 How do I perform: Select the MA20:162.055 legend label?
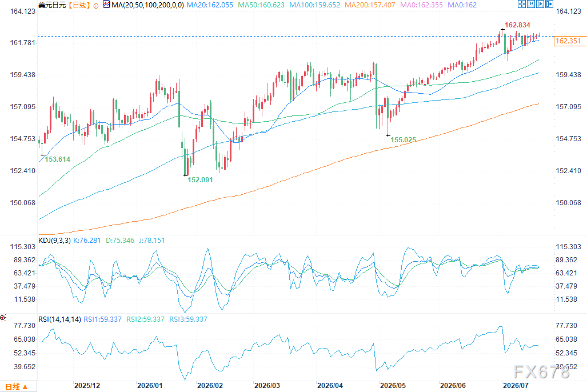coord(210,5)
